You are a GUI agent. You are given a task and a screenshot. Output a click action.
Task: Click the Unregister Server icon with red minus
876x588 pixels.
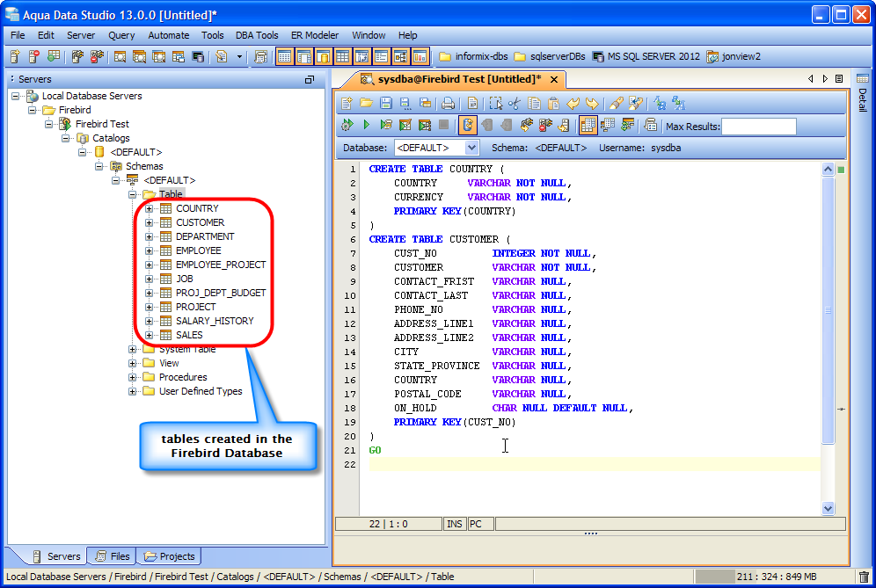[34, 56]
